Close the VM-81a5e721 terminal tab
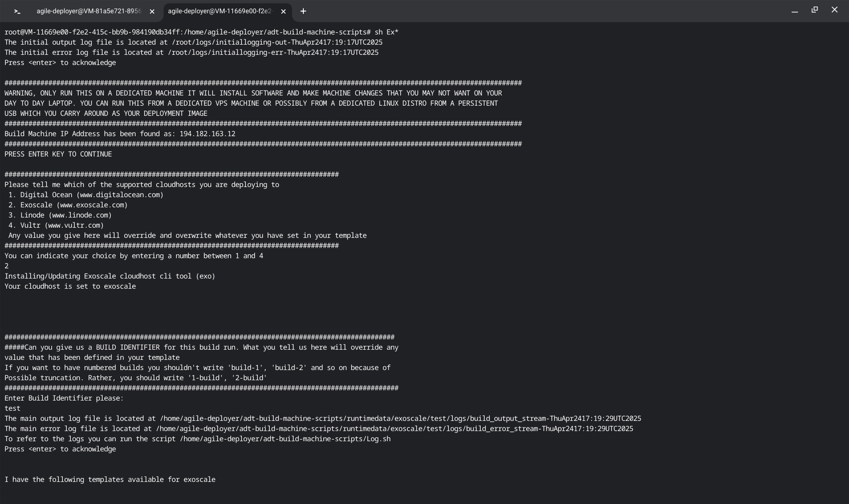849x504 pixels. pos(152,11)
